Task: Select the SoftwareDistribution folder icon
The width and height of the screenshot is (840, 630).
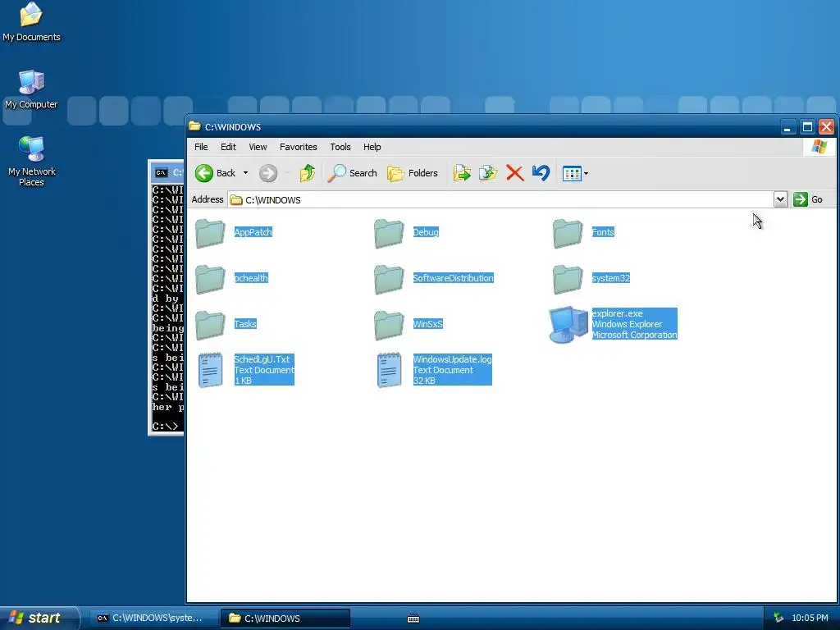Action: click(x=389, y=279)
